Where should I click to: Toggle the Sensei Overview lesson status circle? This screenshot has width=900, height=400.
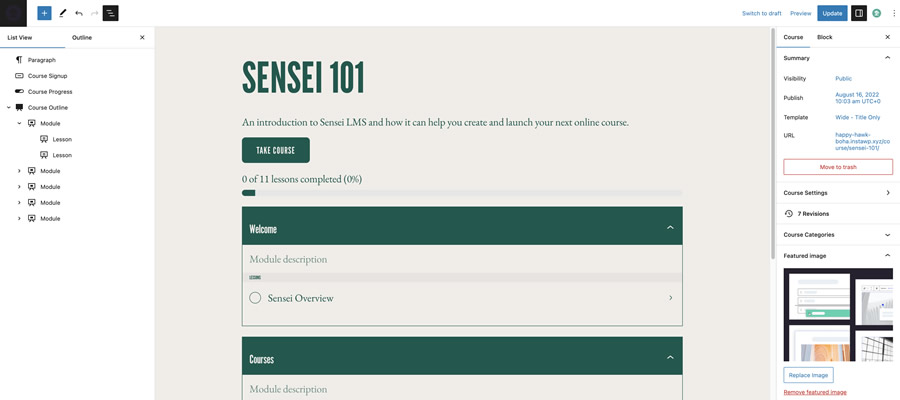255,298
